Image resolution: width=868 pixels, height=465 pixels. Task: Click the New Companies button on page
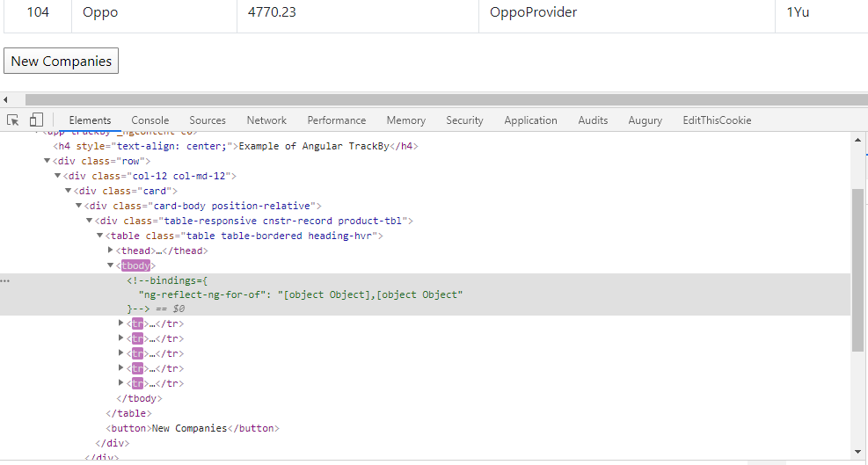coord(62,62)
